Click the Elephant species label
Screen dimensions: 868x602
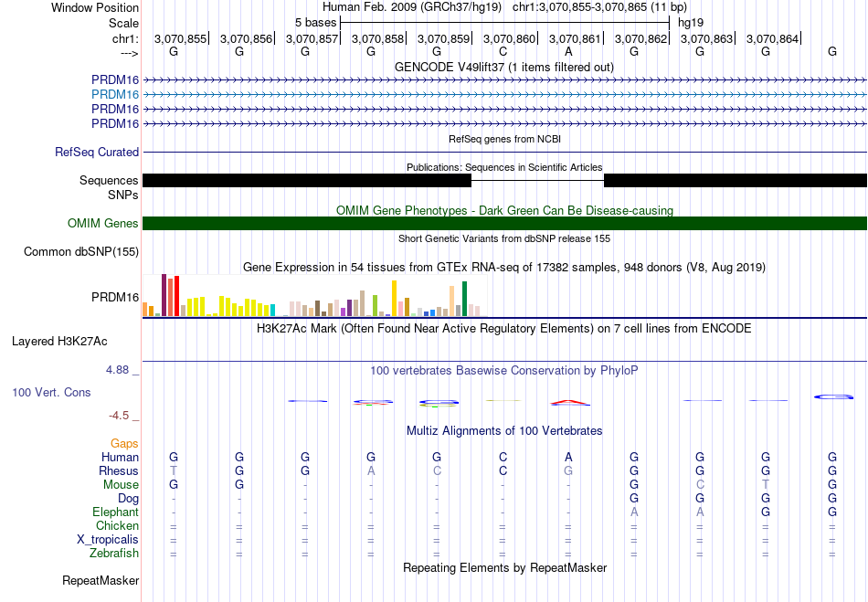coord(115,512)
